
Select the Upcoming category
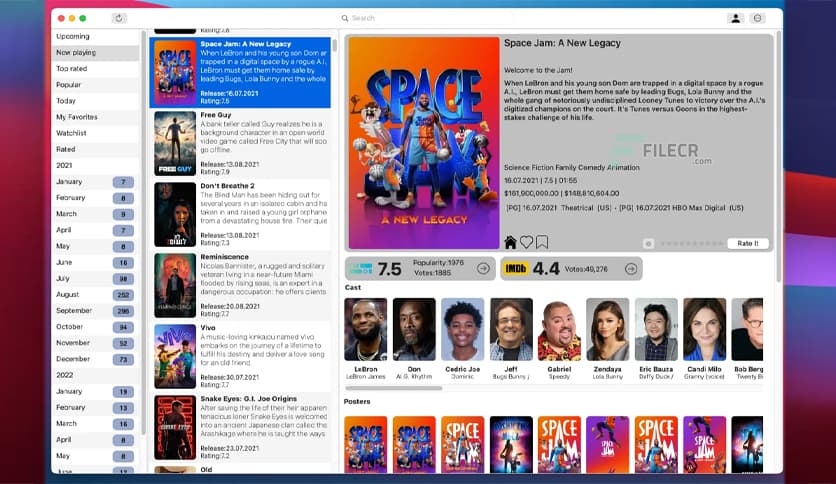[x=95, y=36]
